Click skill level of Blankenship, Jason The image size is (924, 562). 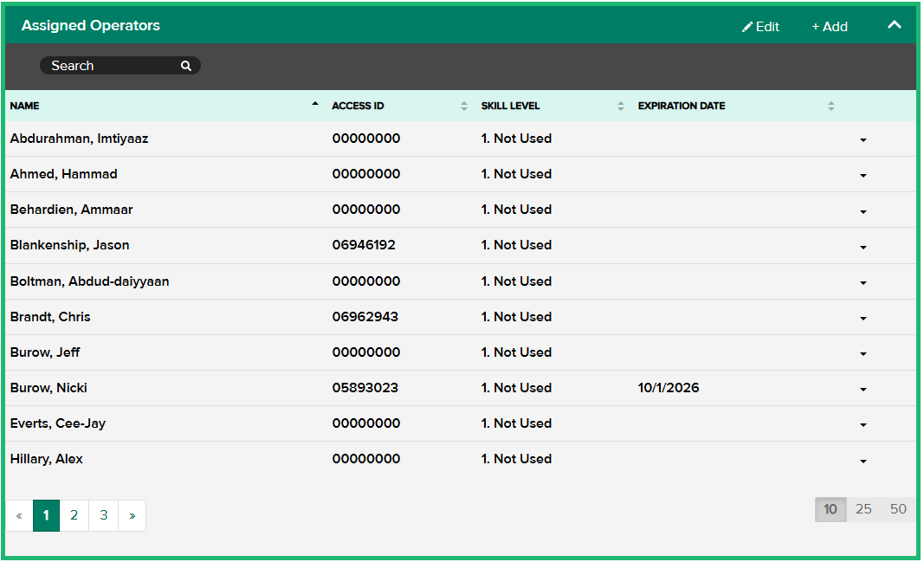(516, 245)
